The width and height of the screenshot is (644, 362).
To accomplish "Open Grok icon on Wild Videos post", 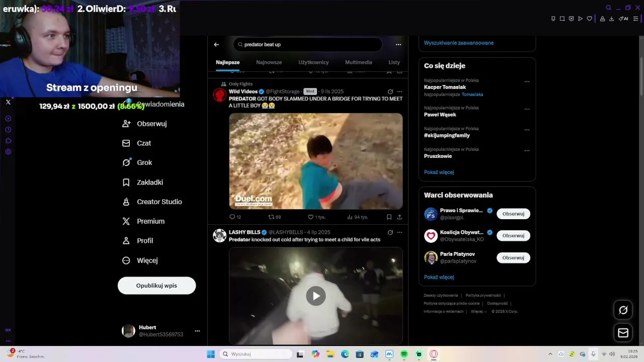I will 390,92.
